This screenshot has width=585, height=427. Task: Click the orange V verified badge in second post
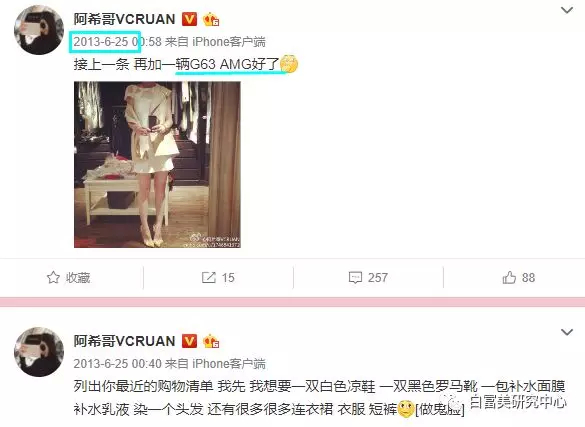click(190, 341)
